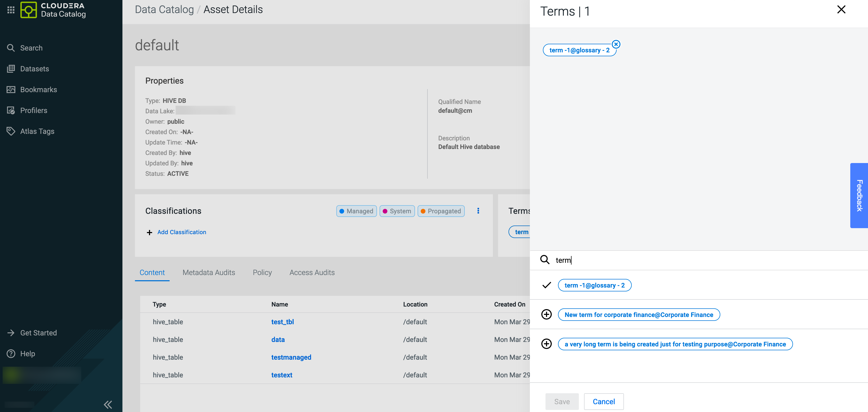Click the Default Hive database description
The width and height of the screenshot is (868, 412).
[469, 147]
